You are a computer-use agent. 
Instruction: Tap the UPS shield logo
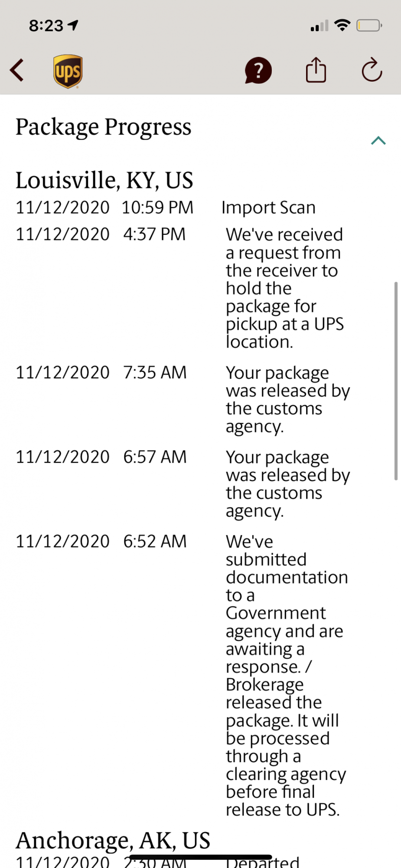coord(68,71)
